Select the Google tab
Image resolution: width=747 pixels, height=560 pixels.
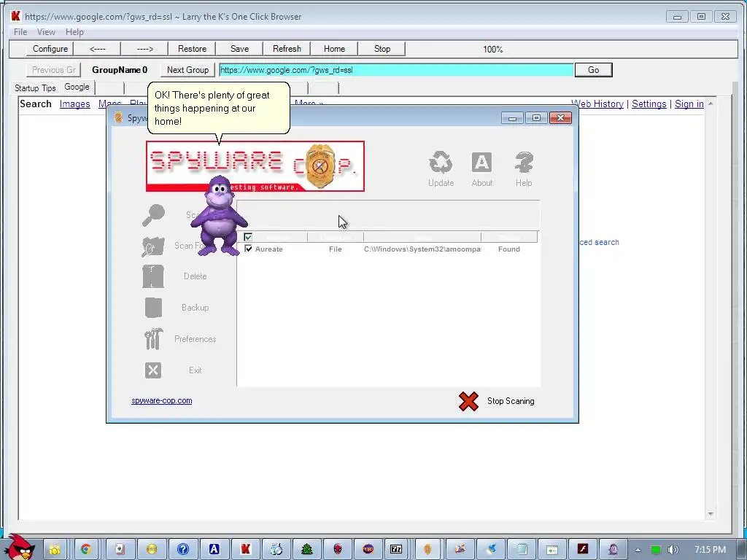click(x=77, y=87)
